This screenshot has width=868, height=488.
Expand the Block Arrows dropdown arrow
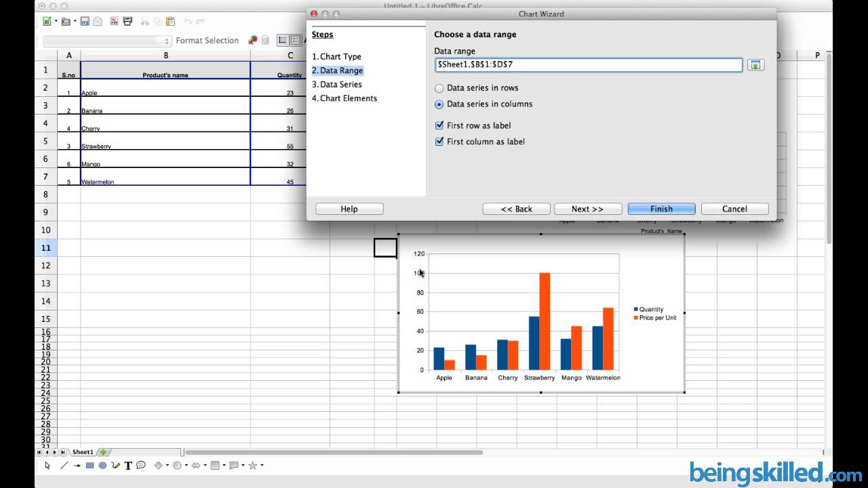click(x=205, y=465)
